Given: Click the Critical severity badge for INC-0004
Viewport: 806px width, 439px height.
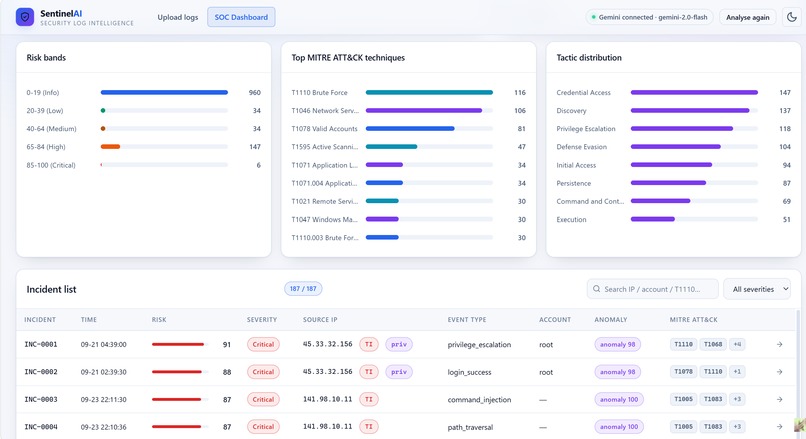Looking at the screenshot, I should click(263, 427).
